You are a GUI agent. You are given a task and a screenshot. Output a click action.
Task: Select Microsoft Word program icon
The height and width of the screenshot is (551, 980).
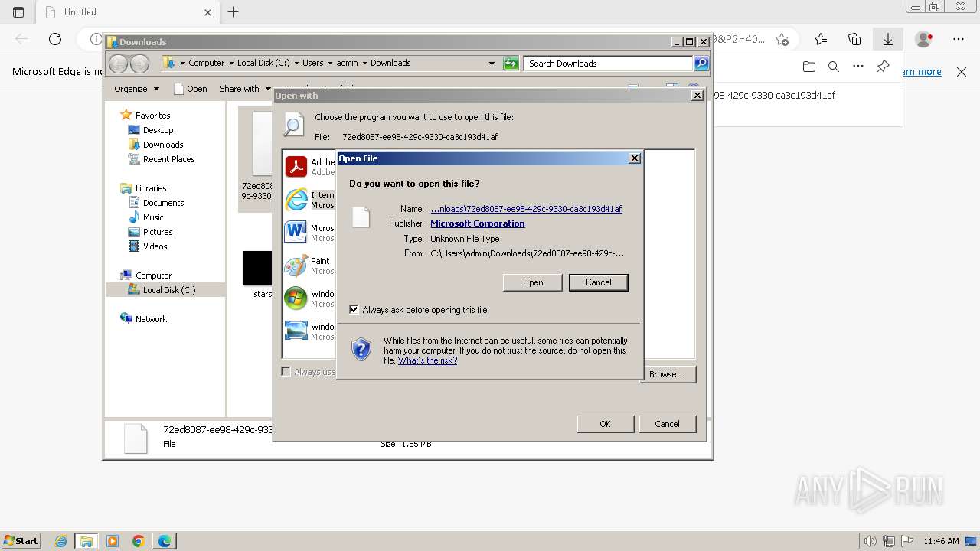tap(296, 233)
